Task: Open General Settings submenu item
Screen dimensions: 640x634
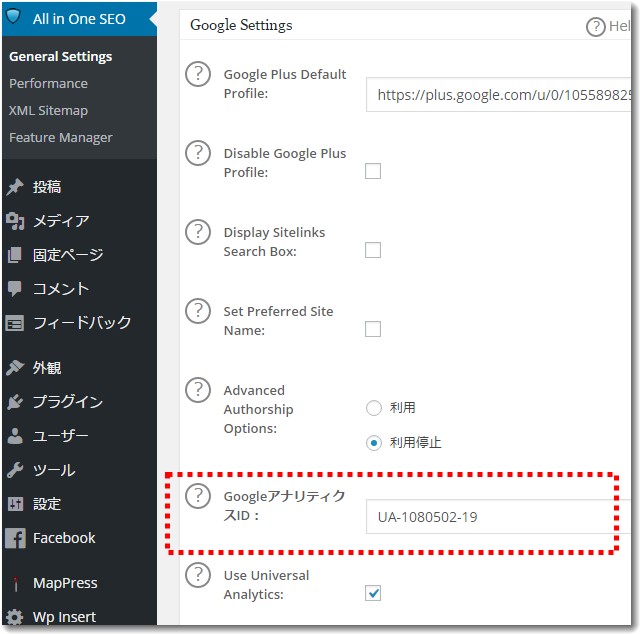Action: click(x=60, y=56)
